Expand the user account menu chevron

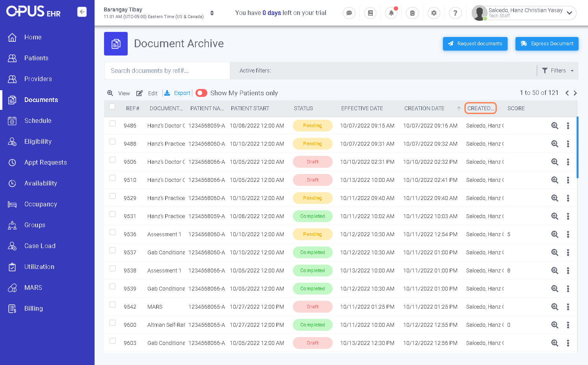click(569, 13)
